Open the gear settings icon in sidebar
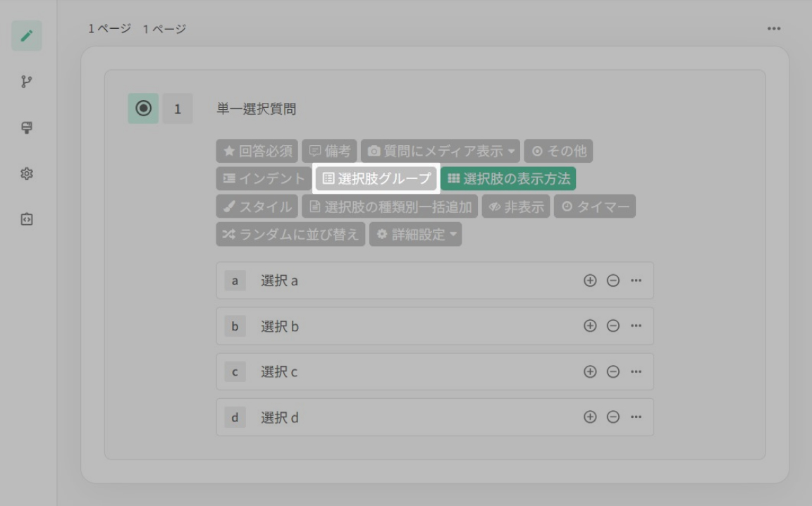 point(26,173)
